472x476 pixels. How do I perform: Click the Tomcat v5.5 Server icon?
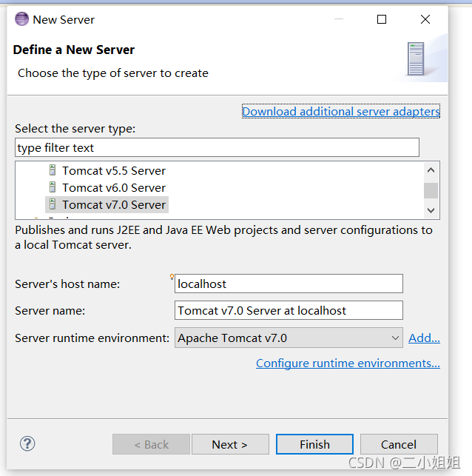(x=53, y=170)
